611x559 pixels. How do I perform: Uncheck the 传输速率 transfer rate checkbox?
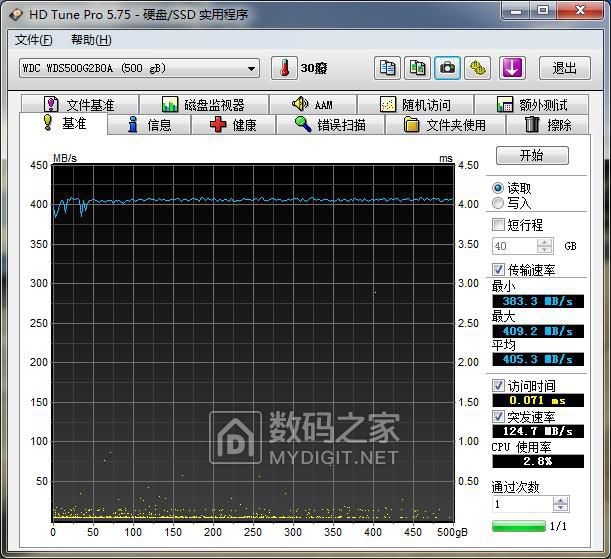pos(499,270)
